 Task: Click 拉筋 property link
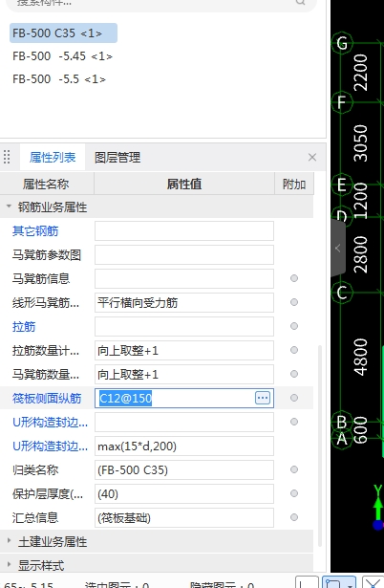24,327
